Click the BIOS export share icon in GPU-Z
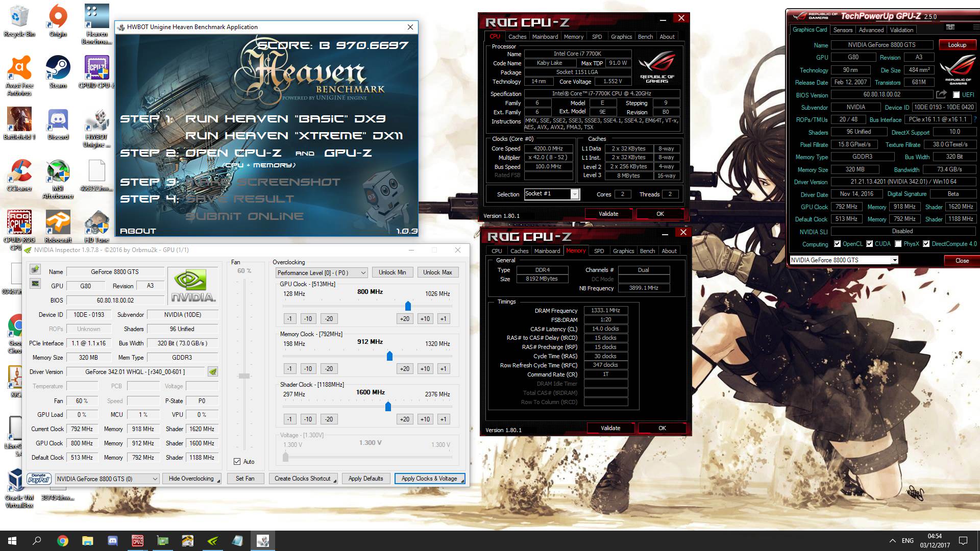The height and width of the screenshot is (551, 980). click(941, 94)
